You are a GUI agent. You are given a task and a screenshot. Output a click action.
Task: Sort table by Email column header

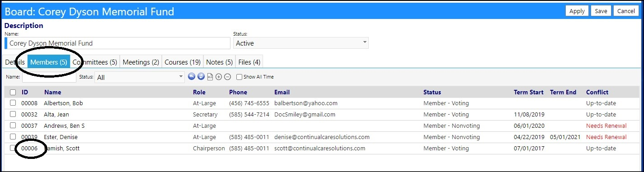point(282,92)
